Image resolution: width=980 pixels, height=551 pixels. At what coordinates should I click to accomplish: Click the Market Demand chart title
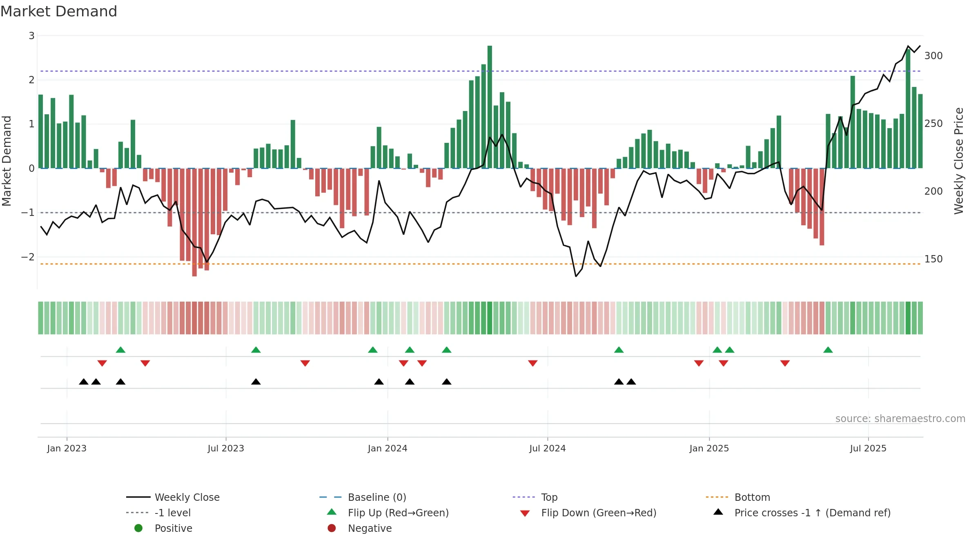tap(59, 11)
